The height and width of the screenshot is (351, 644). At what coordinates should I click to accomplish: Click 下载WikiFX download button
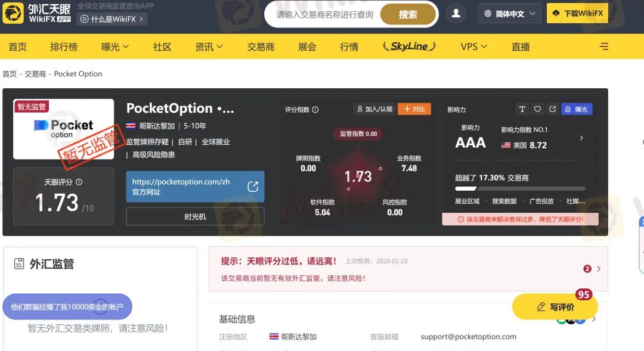pyautogui.click(x=577, y=14)
